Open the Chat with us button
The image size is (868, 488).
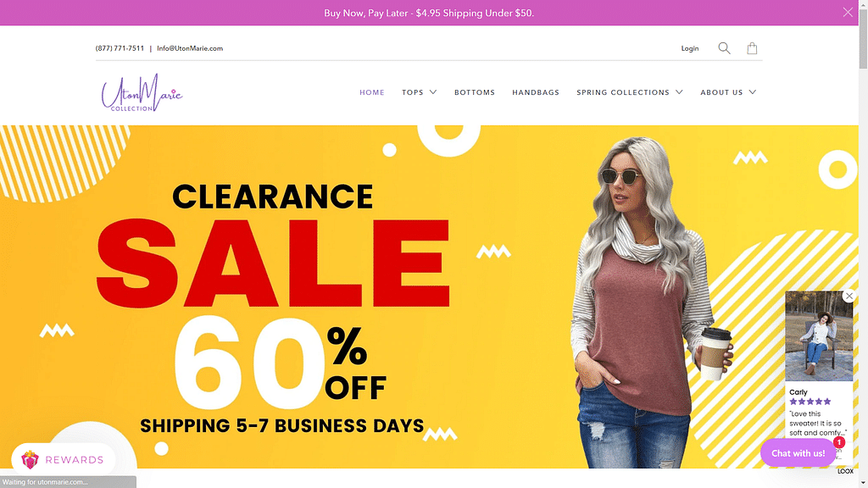[x=798, y=453]
